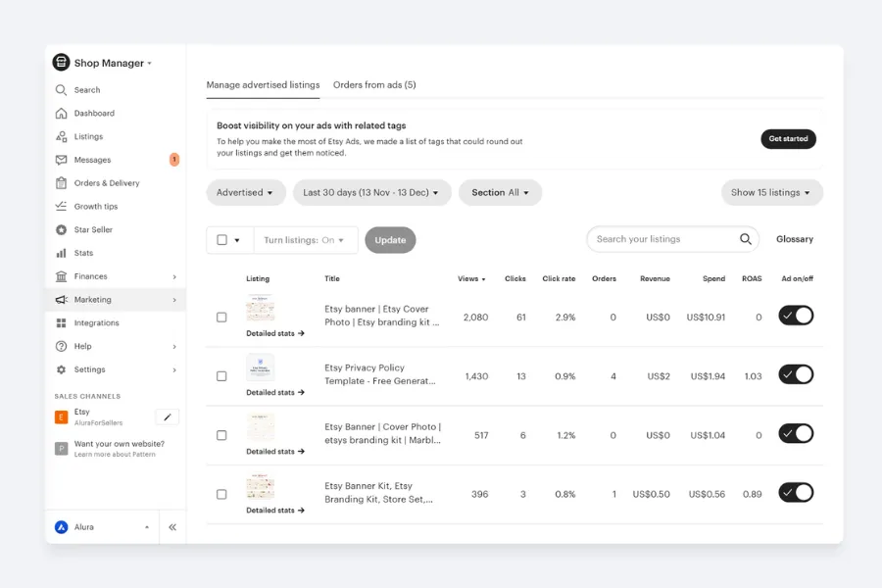Expand the Finances submenu chevron

(x=174, y=276)
